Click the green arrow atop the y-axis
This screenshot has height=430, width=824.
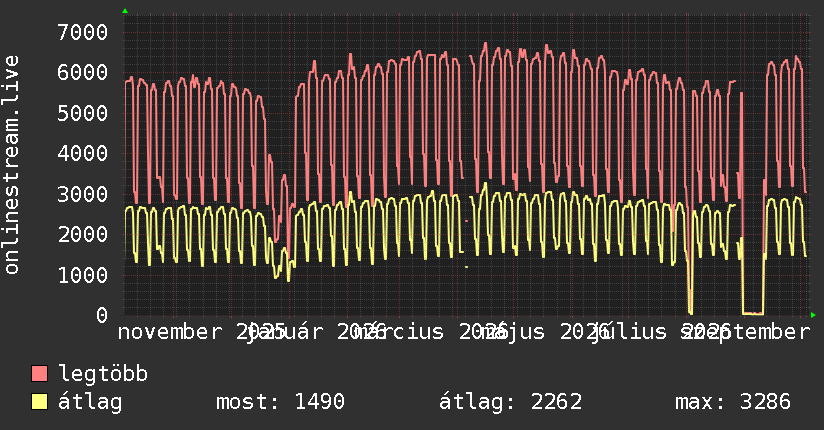tap(125, 11)
